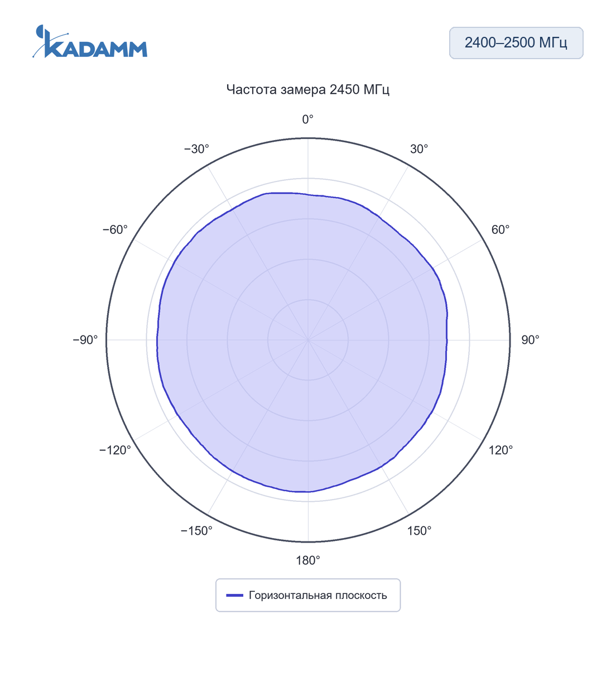Click the blue legend line swatch
Screen dimensions: 616x676
click(x=234, y=596)
